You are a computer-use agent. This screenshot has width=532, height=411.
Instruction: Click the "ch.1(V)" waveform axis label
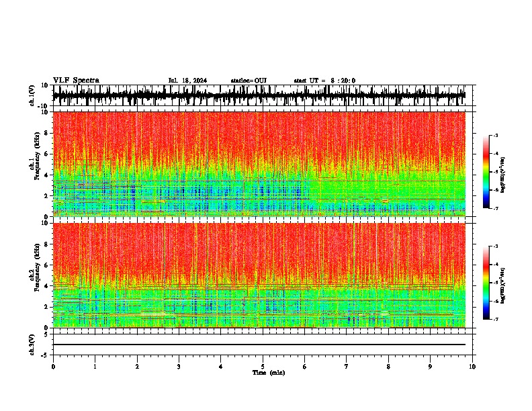pyautogui.click(x=33, y=95)
